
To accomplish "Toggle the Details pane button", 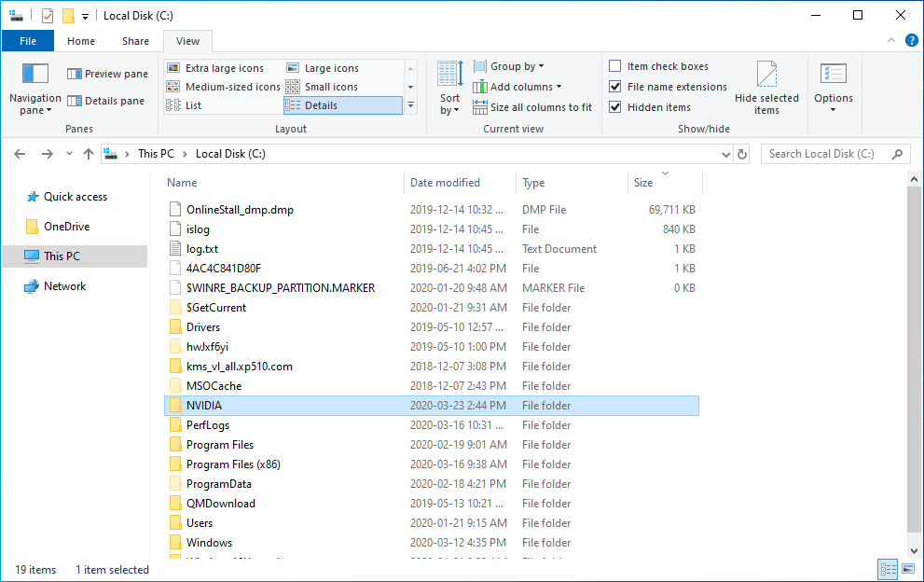I will [x=106, y=101].
